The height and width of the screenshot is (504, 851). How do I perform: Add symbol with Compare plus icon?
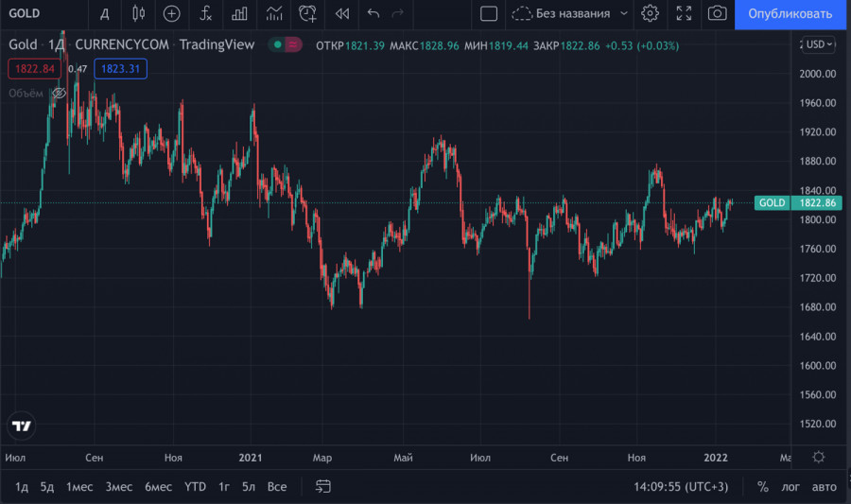[x=171, y=13]
